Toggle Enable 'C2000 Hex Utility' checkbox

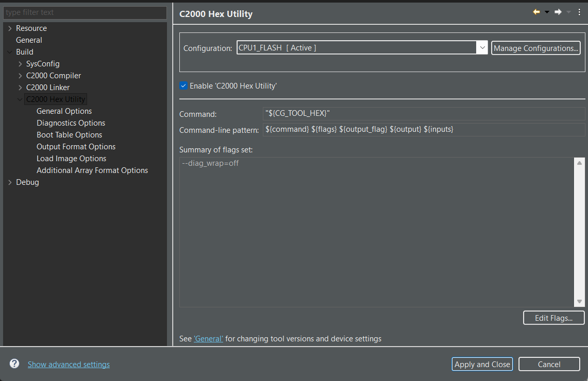[183, 86]
